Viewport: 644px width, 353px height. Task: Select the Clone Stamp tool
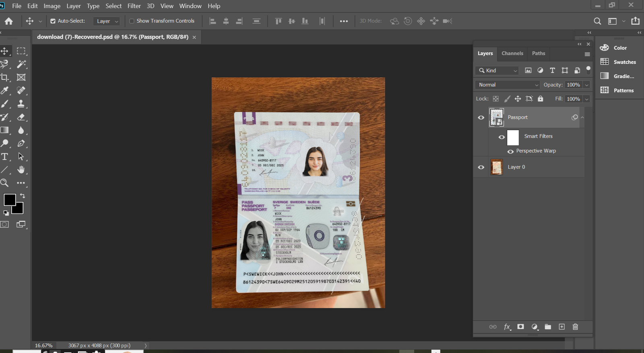pos(21,104)
